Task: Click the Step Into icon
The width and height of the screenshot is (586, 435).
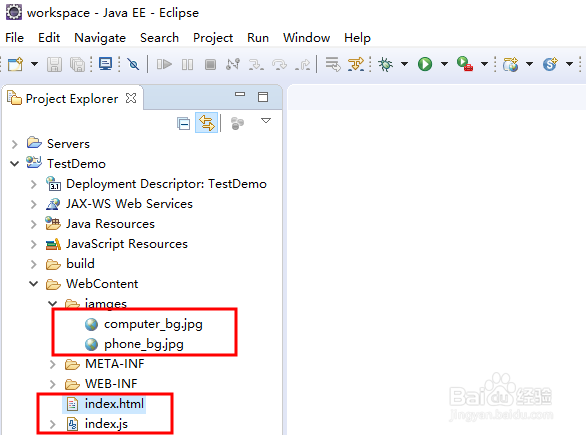Action: (x=256, y=64)
